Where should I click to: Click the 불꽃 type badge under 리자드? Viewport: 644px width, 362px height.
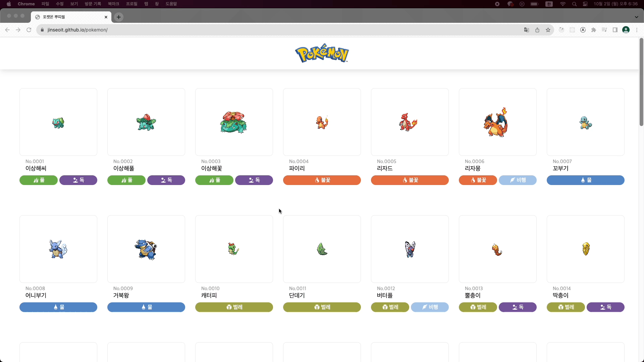tap(410, 180)
